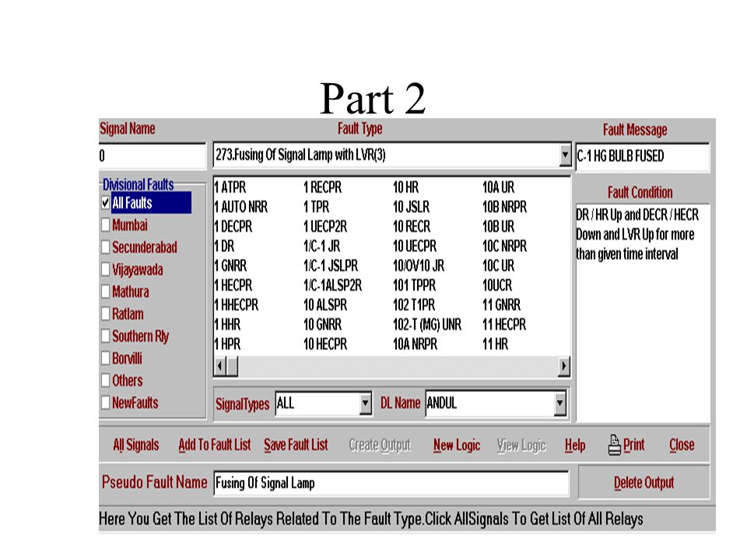Select relay 10 HECPR

coord(325,345)
